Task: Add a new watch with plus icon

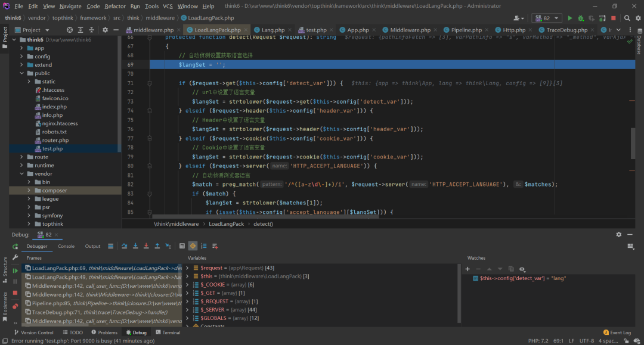Action: (x=467, y=269)
